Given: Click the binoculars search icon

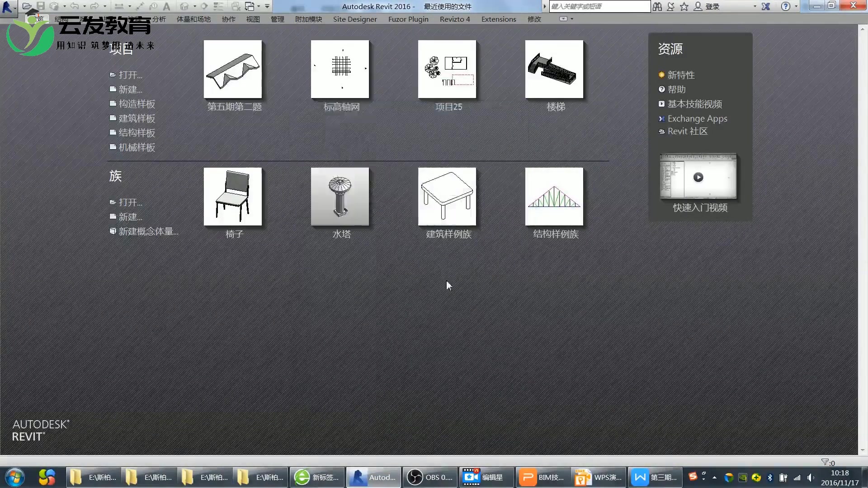Looking at the screenshot, I should click(x=657, y=6).
